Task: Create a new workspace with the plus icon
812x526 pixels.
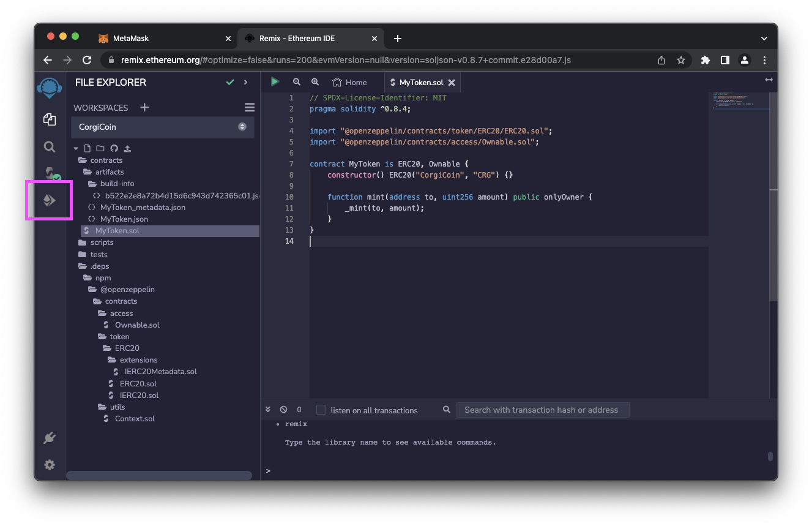Action: coord(144,107)
